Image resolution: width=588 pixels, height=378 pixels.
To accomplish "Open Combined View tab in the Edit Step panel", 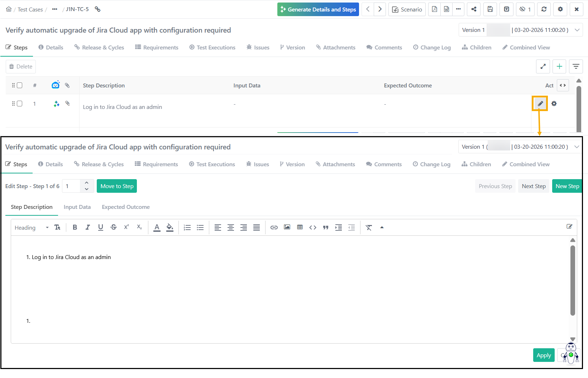I will coord(526,164).
